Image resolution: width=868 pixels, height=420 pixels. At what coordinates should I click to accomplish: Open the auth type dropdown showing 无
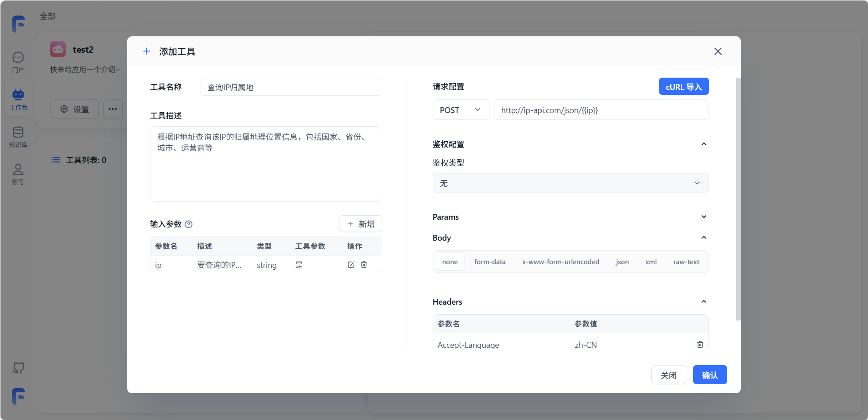[x=570, y=183]
